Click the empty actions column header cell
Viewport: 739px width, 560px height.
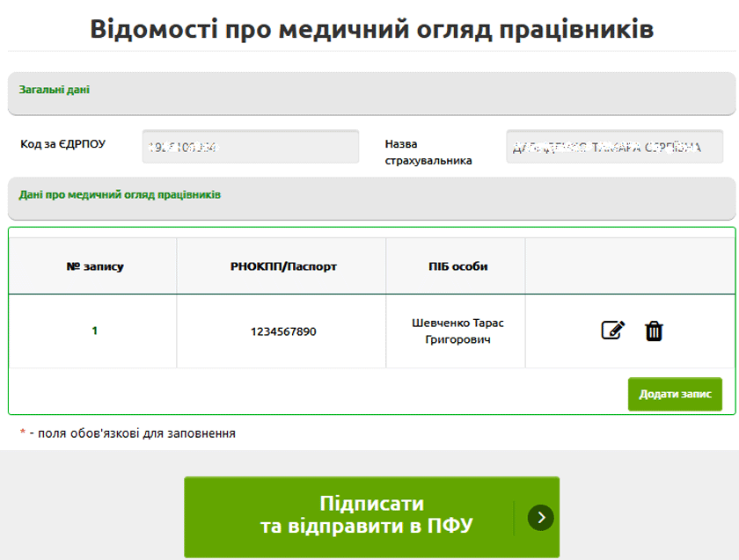630,265
